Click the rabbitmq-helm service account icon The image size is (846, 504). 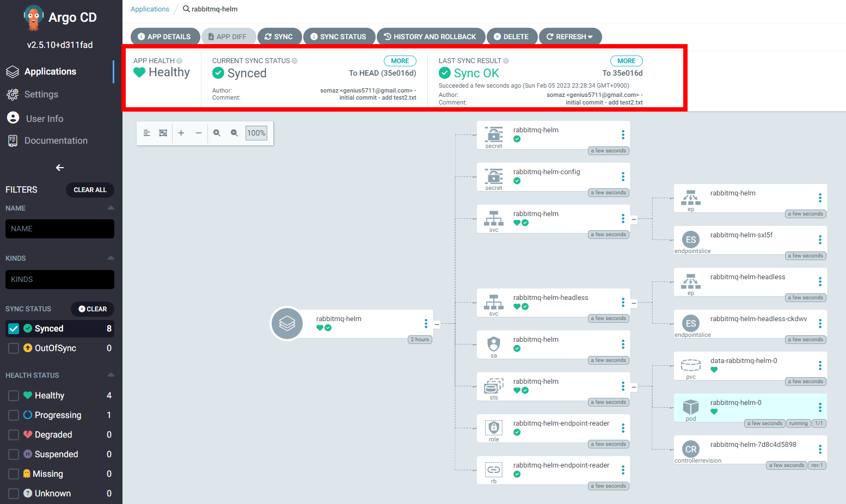point(494,344)
